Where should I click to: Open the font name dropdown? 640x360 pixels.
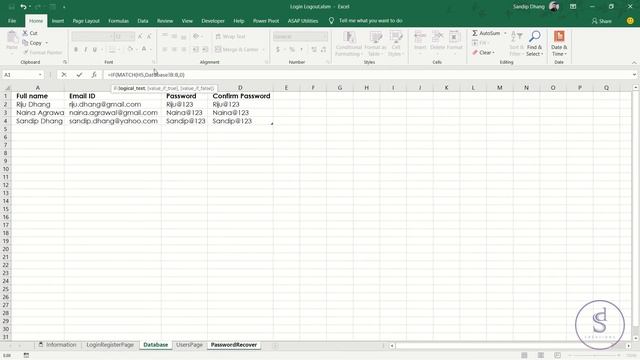click(x=110, y=37)
